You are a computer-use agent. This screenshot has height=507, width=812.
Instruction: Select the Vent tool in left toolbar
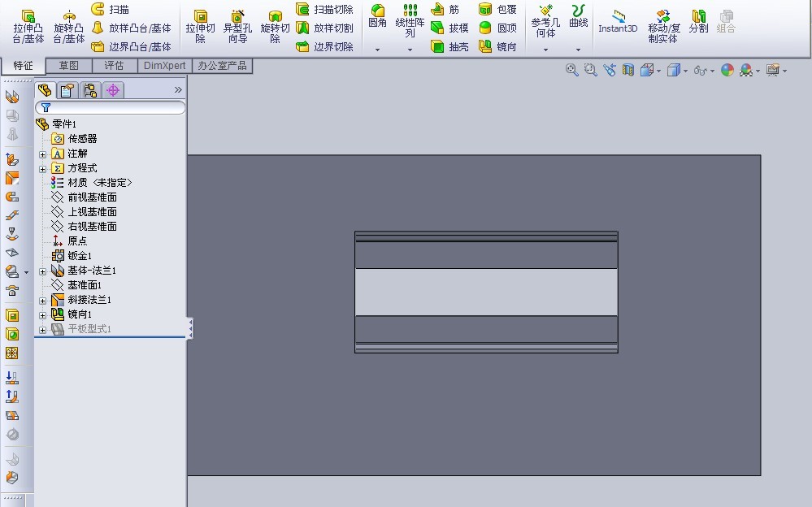12,353
